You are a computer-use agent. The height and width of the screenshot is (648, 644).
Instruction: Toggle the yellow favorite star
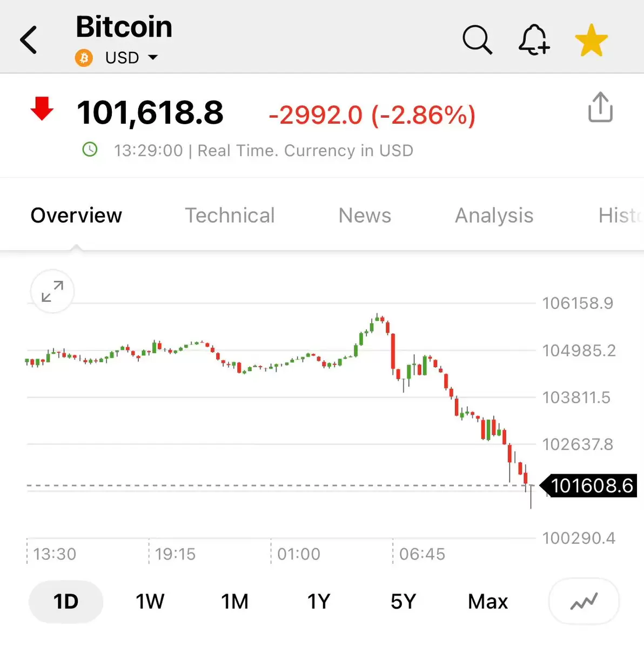(x=592, y=40)
